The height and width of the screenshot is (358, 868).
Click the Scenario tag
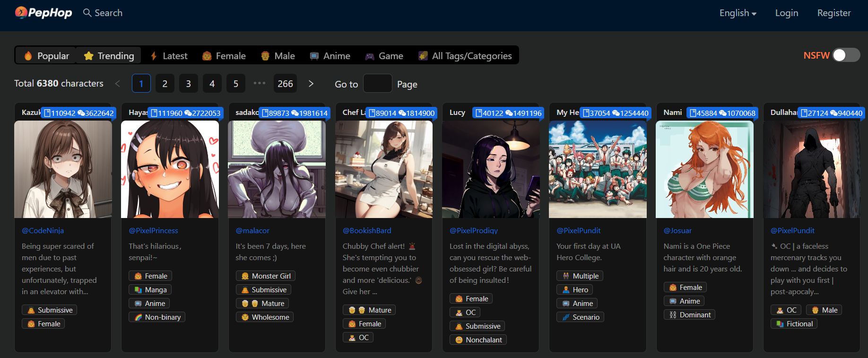tap(580, 317)
